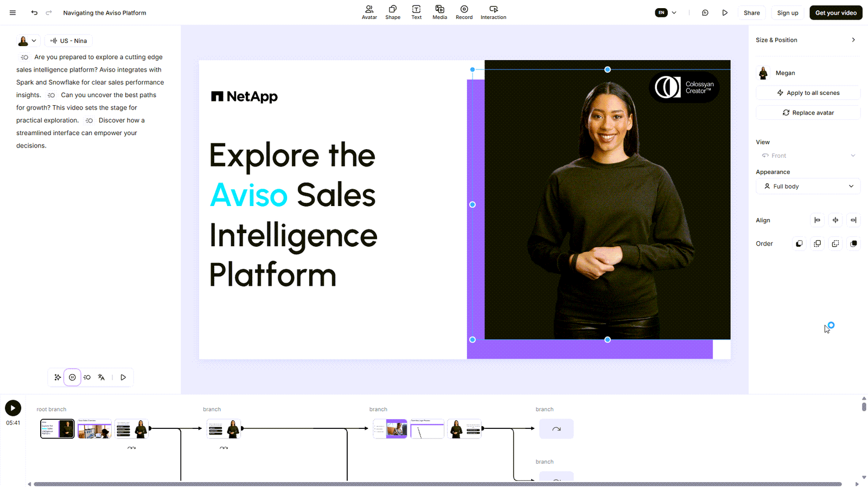868x488 pixels.
Task: Bring avatar to front in Order
Action: [853, 244]
